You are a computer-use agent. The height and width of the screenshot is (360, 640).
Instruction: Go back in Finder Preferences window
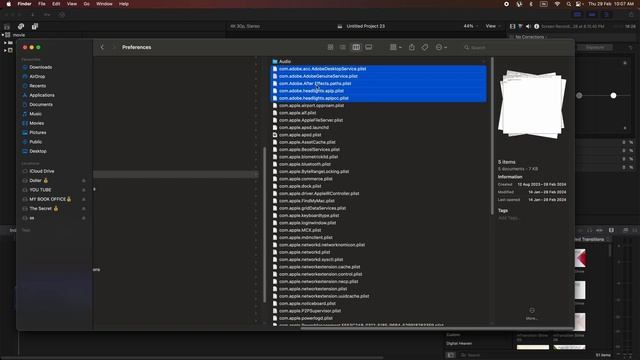point(102,47)
